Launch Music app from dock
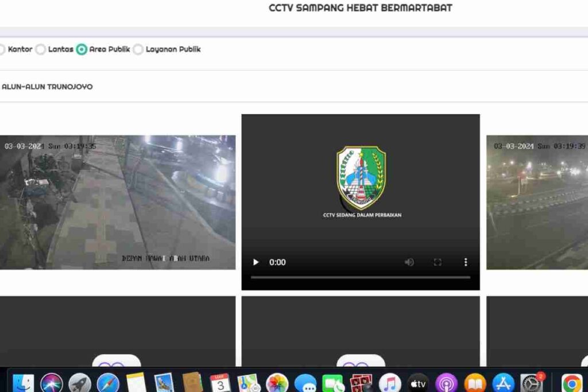 (390, 382)
